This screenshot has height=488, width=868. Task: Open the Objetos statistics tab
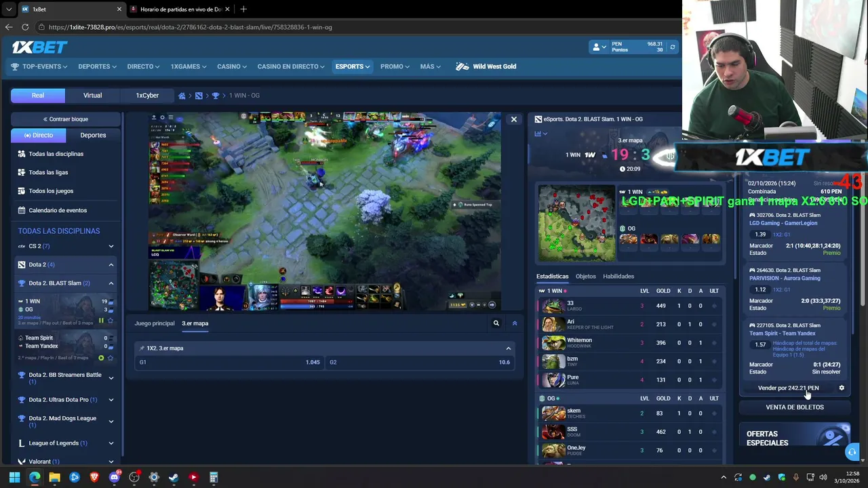coord(586,277)
